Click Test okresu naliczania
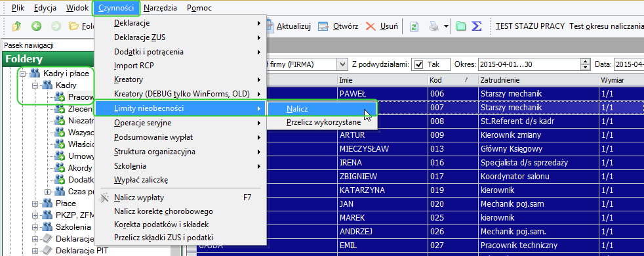The width and height of the screenshot is (644, 256). [x=606, y=26]
